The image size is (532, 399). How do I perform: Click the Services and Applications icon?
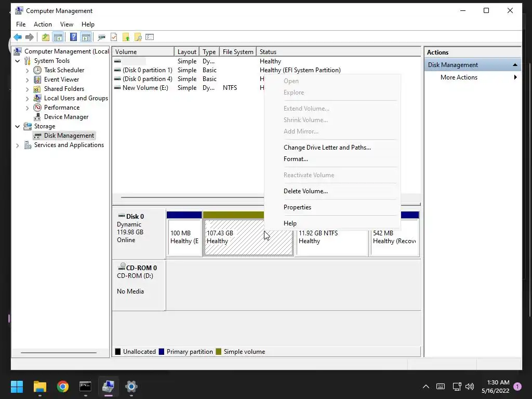pos(28,145)
